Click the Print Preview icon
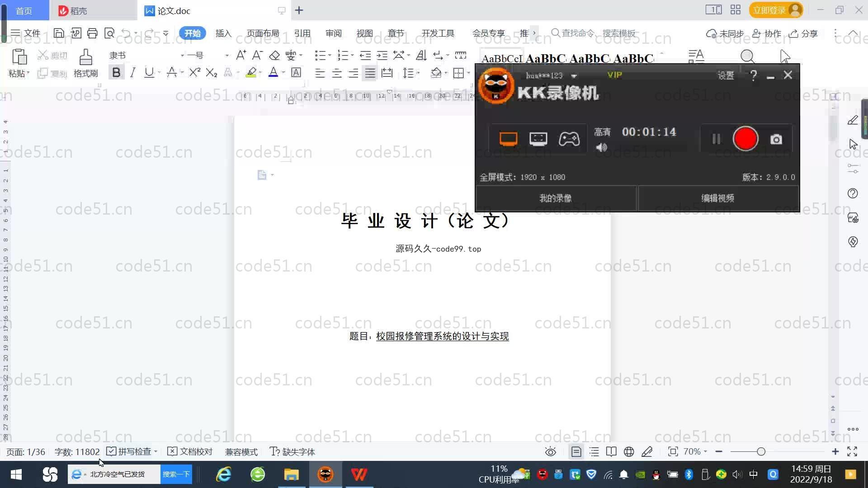 [109, 33]
